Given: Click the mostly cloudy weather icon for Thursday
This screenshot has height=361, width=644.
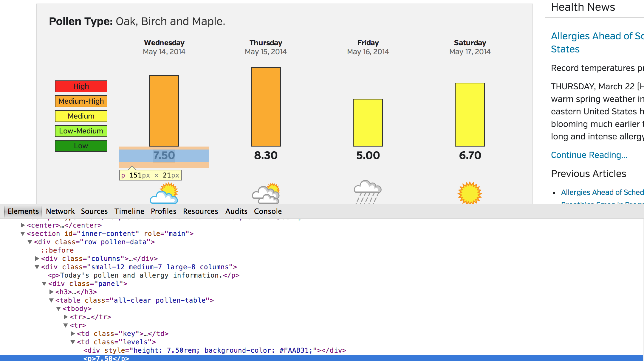Looking at the screenshot, I should coord(266,194).
